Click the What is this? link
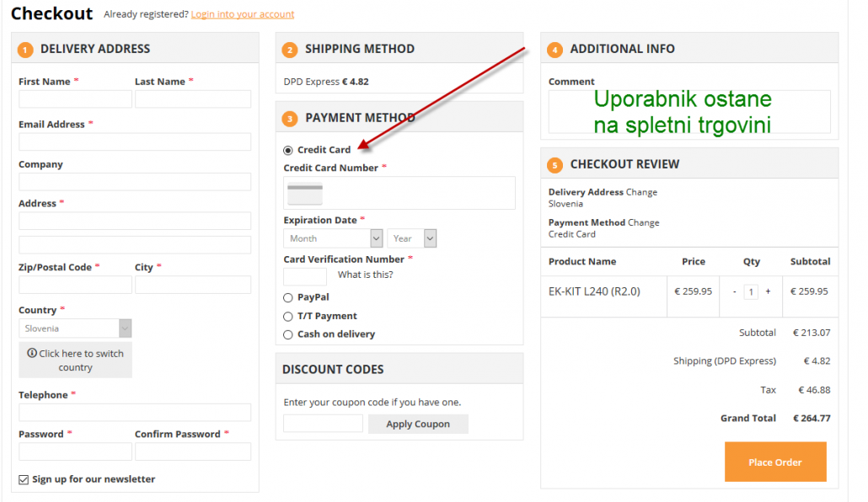 click(365, 275)
